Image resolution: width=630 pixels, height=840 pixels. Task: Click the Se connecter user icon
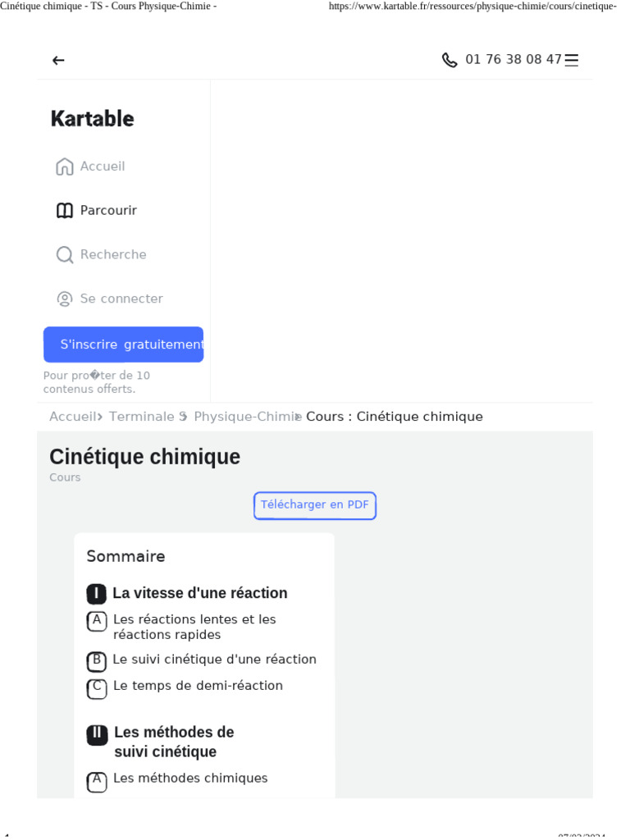pyautogui.click(x=64, y=299)
